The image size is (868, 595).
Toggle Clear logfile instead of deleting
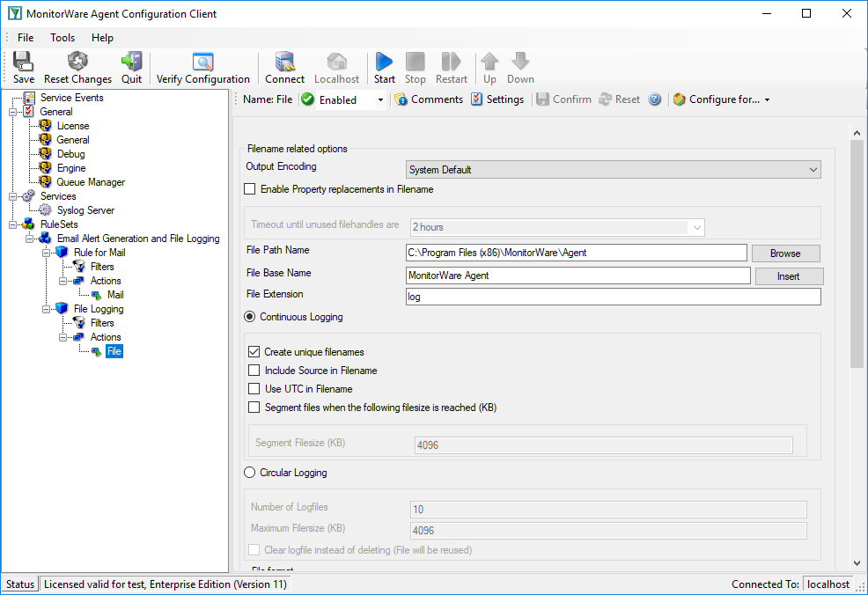pyautogui.click(x=254, y=549)
